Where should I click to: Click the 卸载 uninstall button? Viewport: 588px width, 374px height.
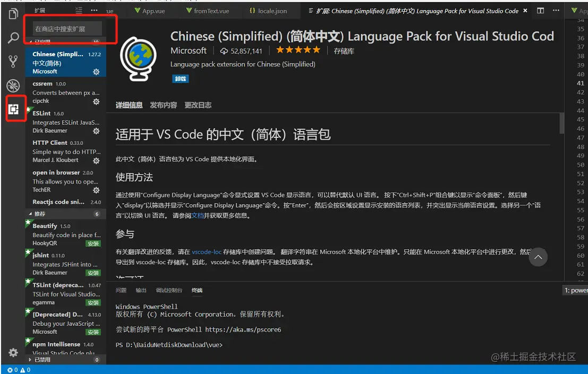tap(181, 79)
